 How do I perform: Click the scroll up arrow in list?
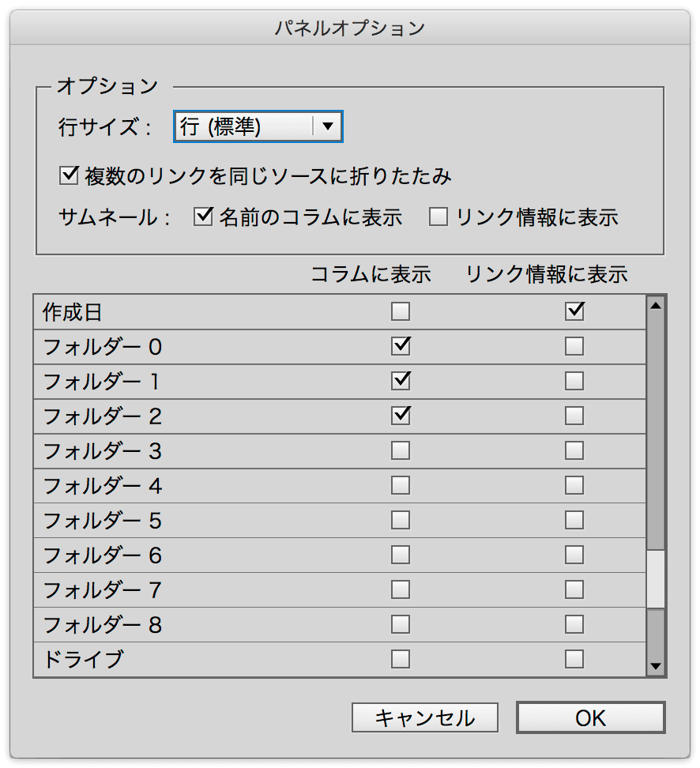pyautogui.click(x=656, y=306)
